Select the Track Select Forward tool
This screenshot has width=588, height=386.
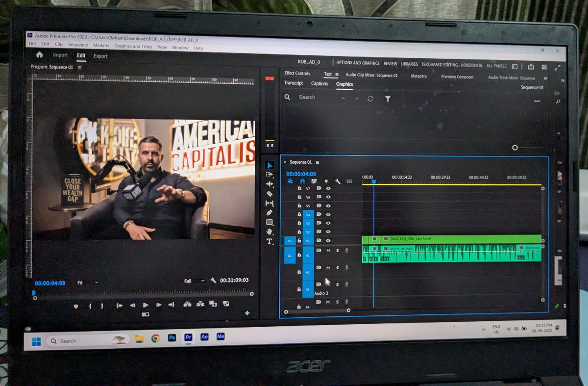tap(269, 174)
